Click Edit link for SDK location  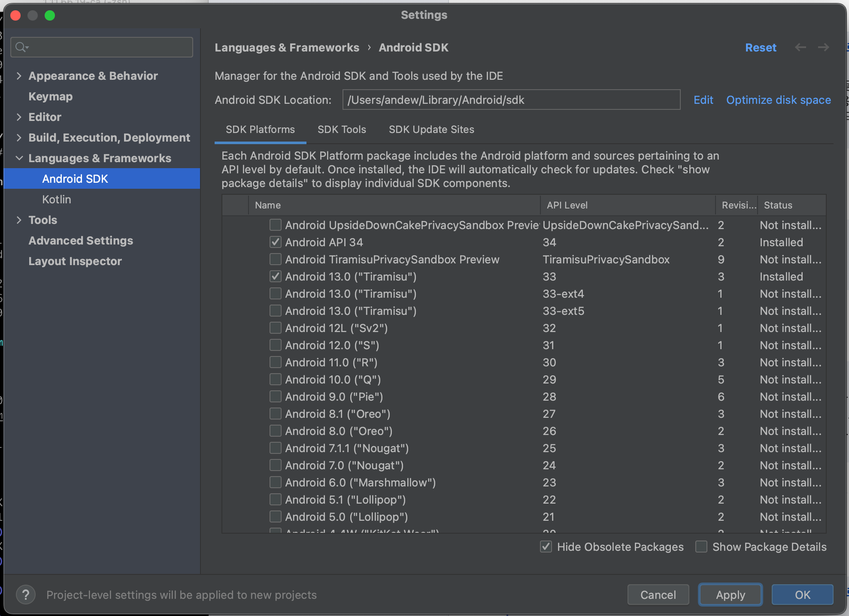click(703, 100)
